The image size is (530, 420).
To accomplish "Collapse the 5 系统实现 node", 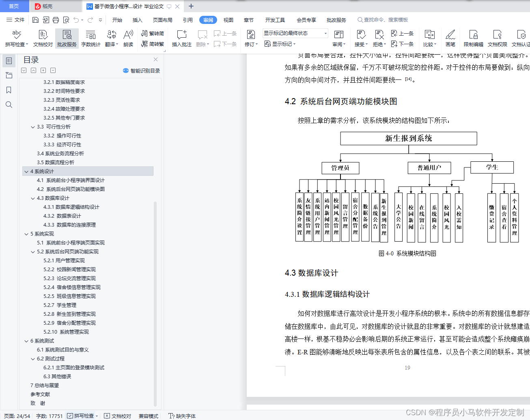I will tap(26, 234).
